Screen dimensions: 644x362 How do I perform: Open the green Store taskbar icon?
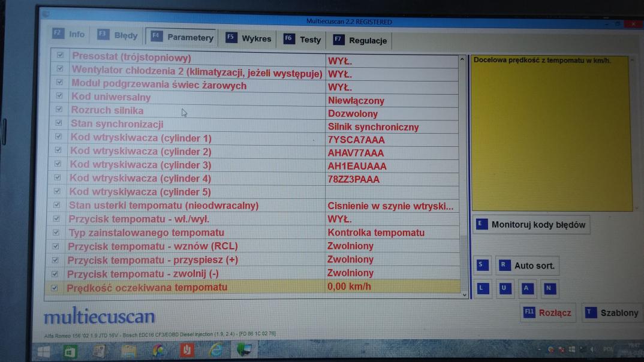click(71, 352)
